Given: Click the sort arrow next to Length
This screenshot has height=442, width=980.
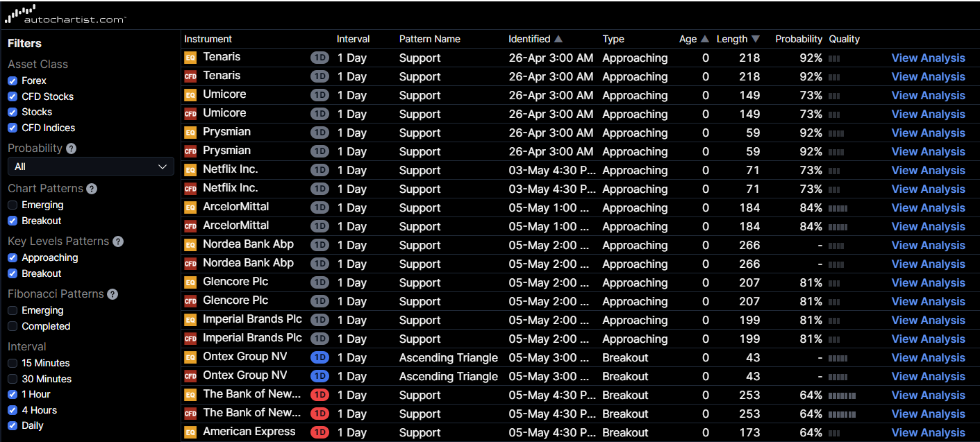Looking at the screenshot, I should click(756, 39).
